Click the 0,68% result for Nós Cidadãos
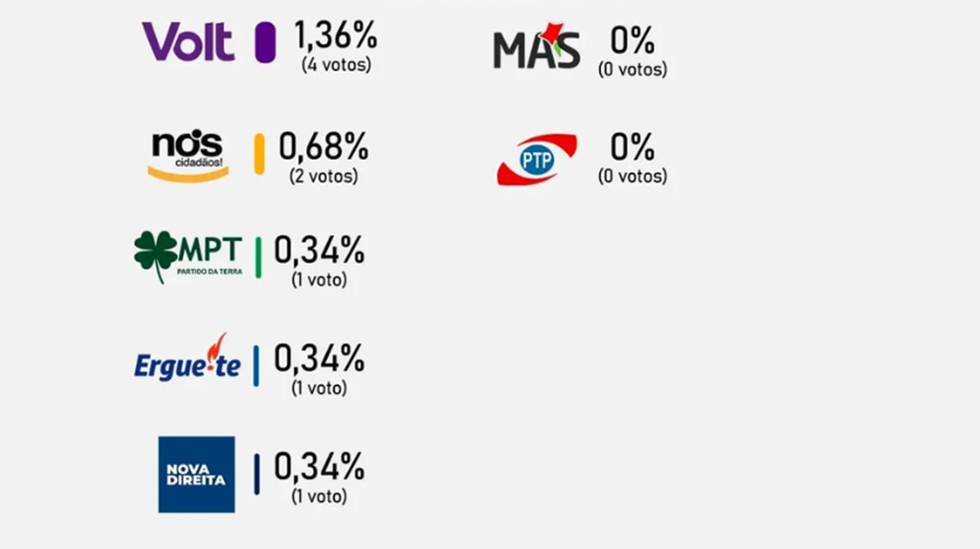This screenshot has width=980, height=549. (x=323, y=147)
